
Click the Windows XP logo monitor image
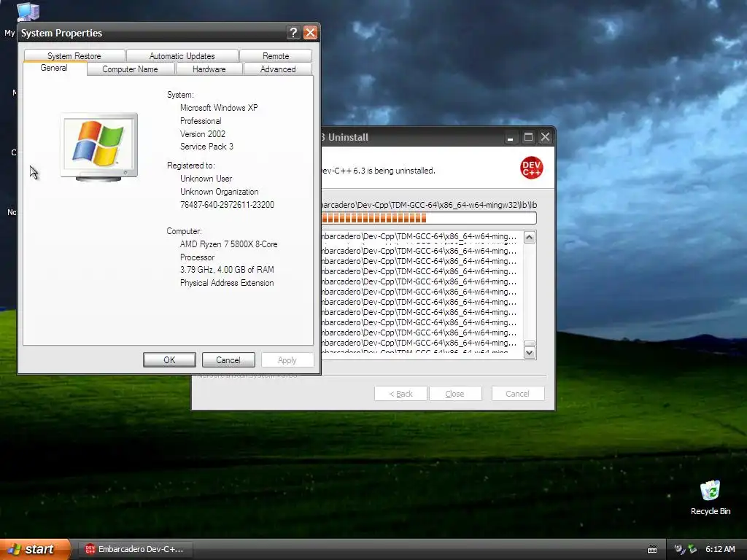tap(99, 147)
